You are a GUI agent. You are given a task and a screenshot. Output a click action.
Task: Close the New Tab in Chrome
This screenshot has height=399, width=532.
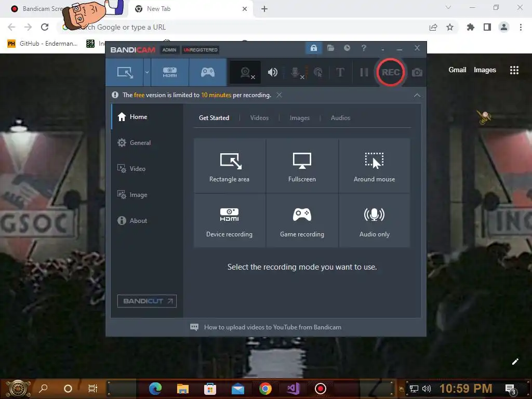[245, 9]
